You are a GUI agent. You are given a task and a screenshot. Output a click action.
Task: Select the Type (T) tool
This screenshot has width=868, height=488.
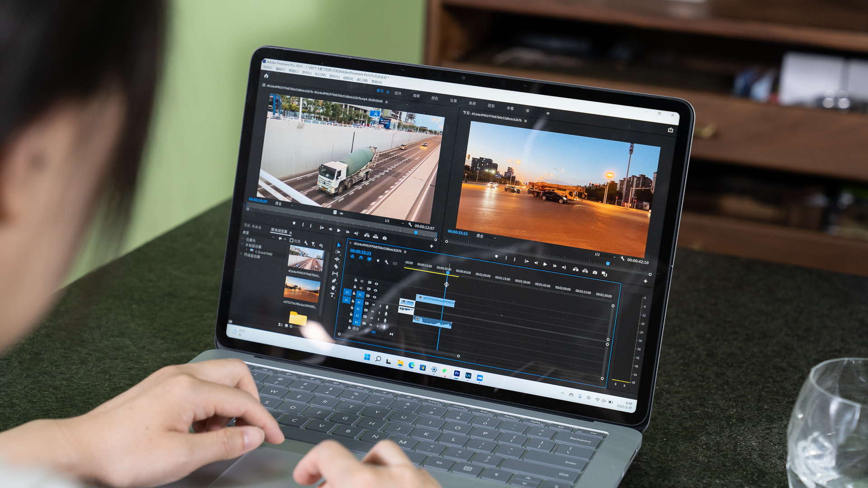pyautogui.click(x=332, y=295)
